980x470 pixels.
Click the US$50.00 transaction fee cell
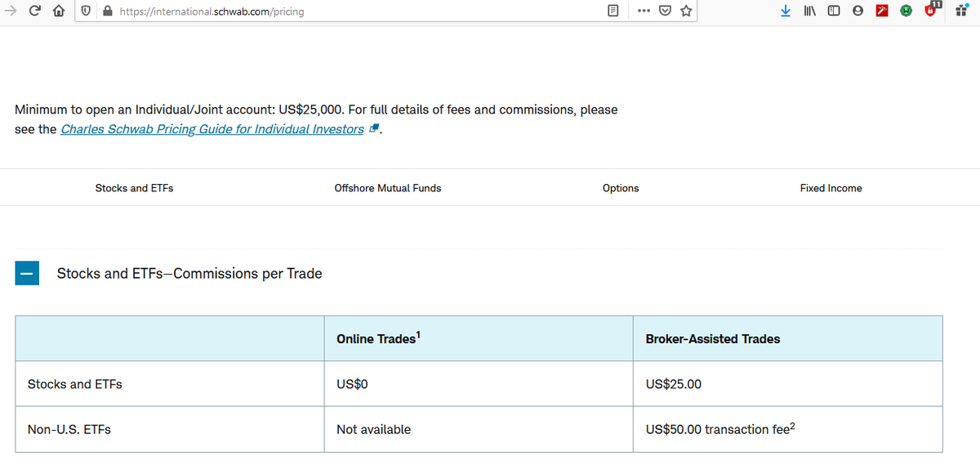coord(787,429)
